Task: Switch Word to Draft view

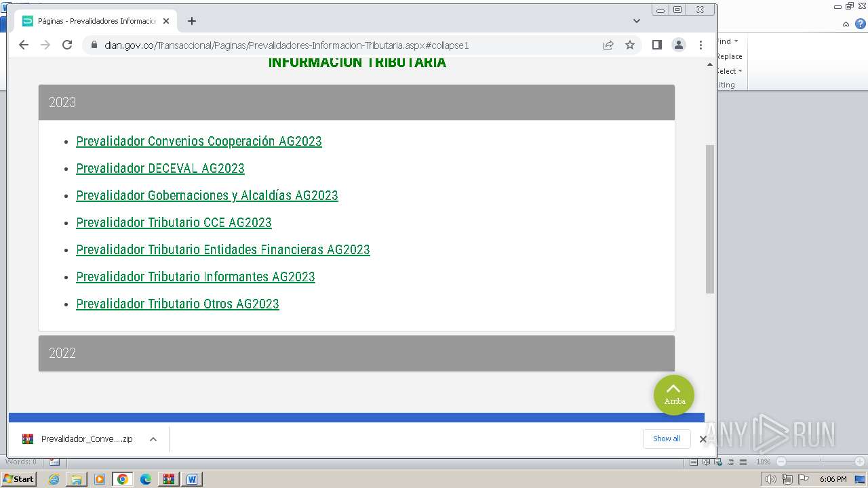Action: (x=743, y=462)
